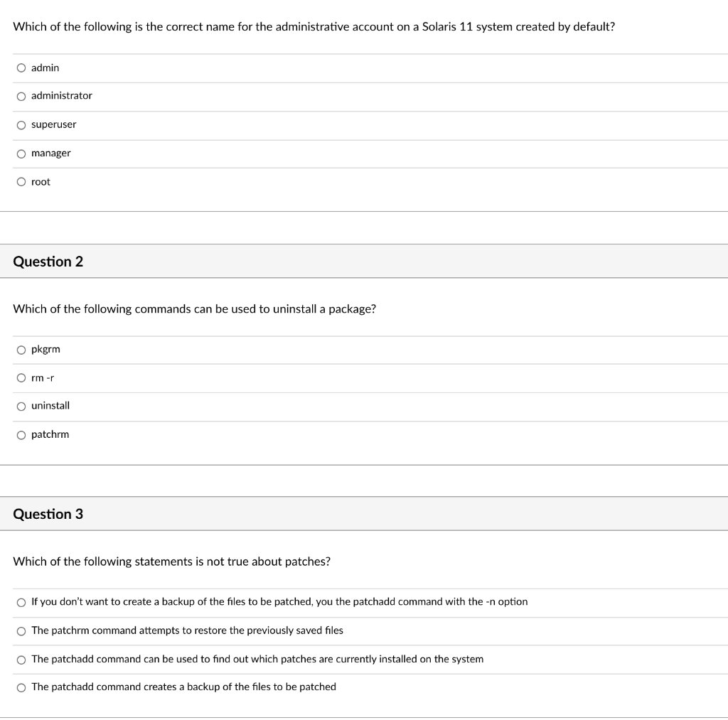Click the Question 2 header
Viewport: 728px width, 720px height.
click(x=48, y=261)
